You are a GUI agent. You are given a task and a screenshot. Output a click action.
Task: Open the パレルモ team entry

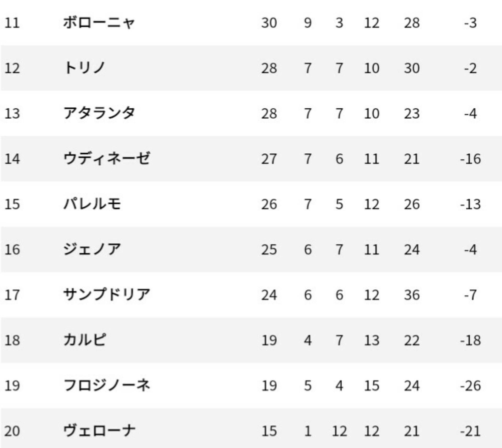click(x=92, y=204)
